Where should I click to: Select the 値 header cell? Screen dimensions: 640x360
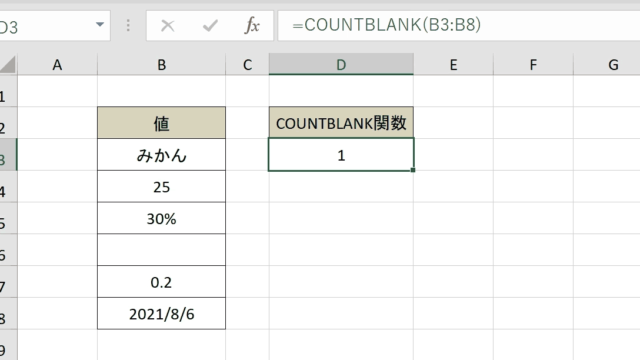click(x=162, y=123)
